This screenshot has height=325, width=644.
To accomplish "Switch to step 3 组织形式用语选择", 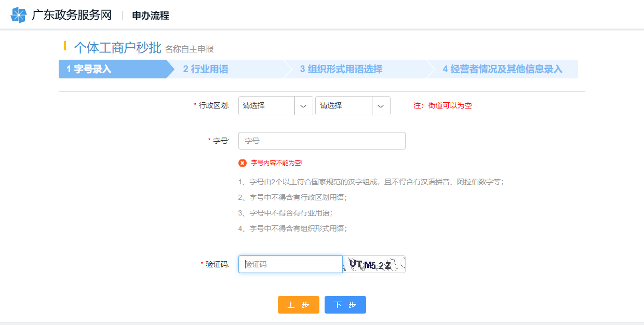I will pyautogui.click(x=341, y=69).
